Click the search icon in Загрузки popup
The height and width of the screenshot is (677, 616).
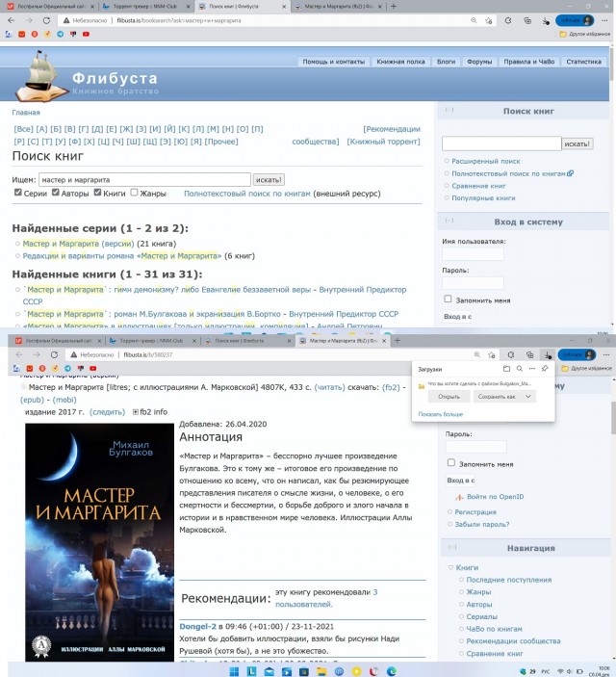[x=520, y=369]
